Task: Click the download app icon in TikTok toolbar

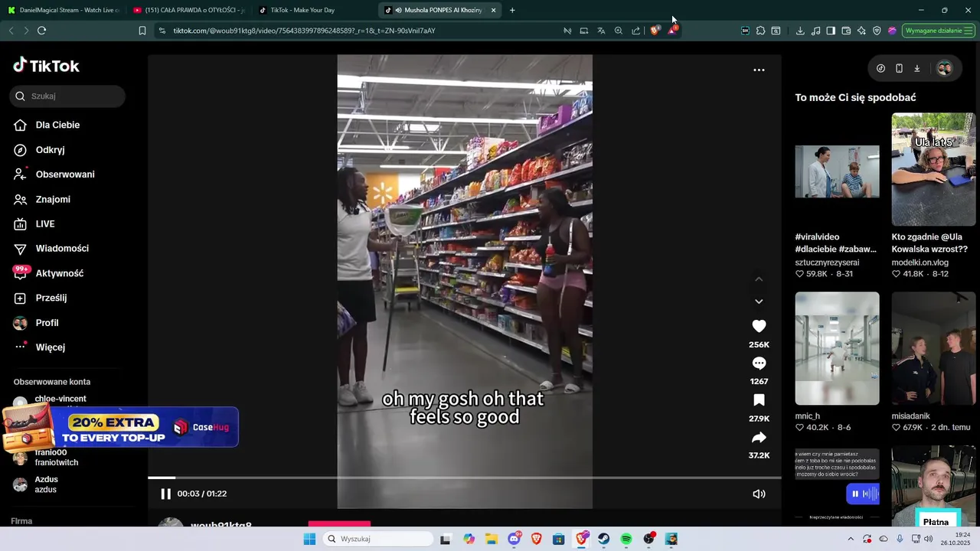Action: pos(917,68)
